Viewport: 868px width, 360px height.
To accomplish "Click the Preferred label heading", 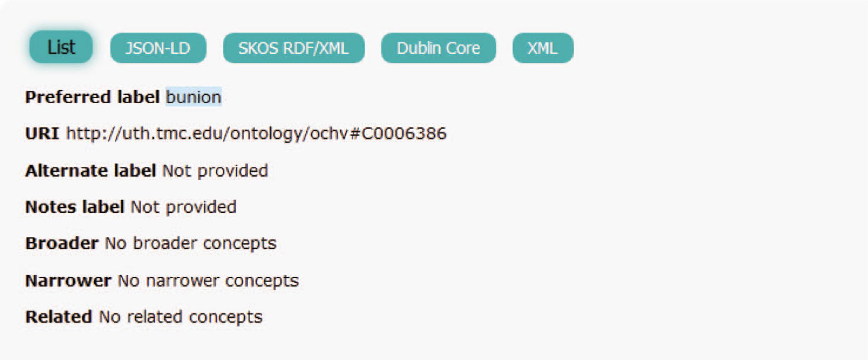I will (x=93, y=97).
